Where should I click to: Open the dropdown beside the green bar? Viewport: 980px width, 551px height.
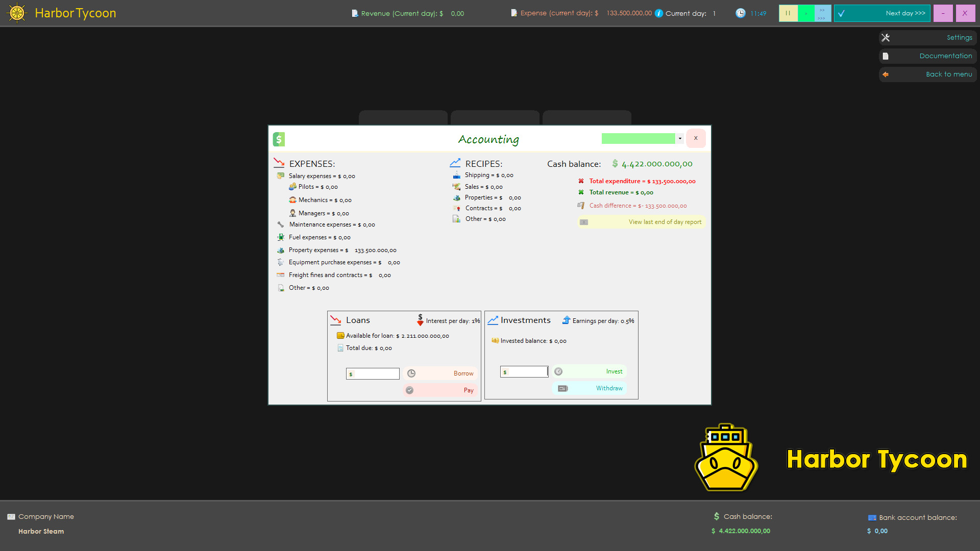pos(680,138)
